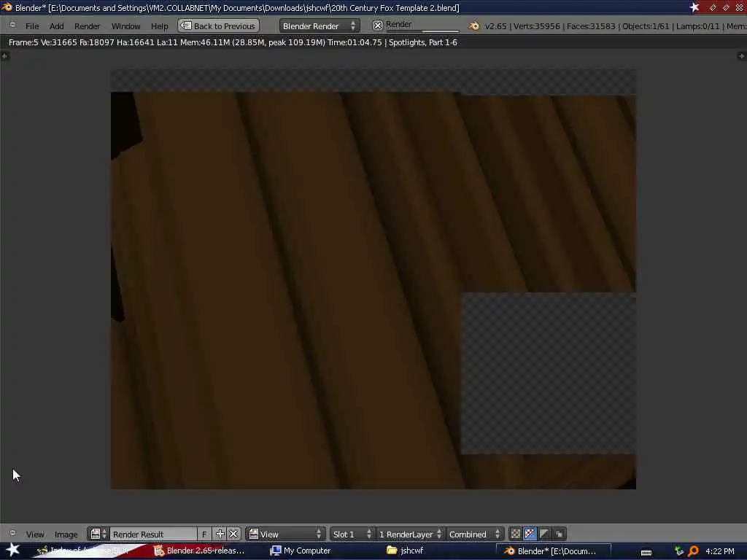
Task: Switch to My Computer taskbar window
Action: click(301, 551)
